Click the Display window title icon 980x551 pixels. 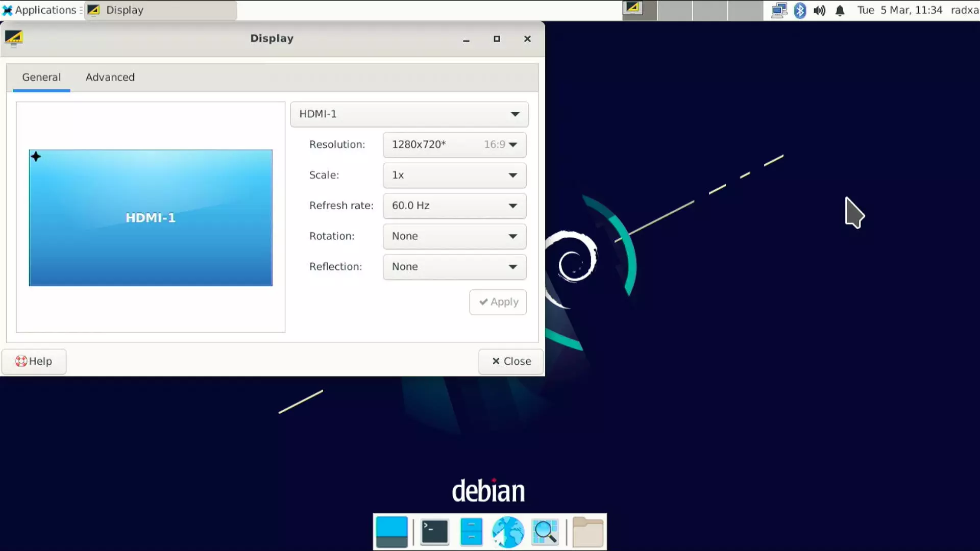pos(14,38)
